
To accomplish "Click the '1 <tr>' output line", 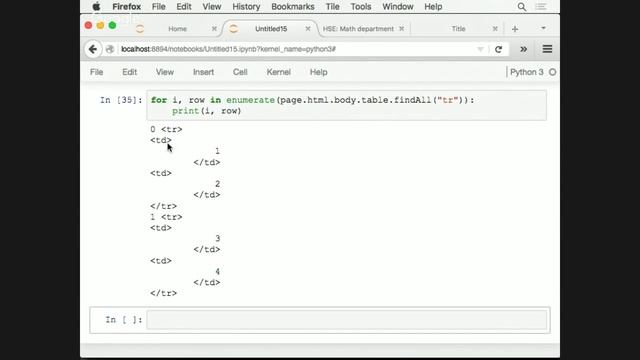I will (x=166, y=217).
